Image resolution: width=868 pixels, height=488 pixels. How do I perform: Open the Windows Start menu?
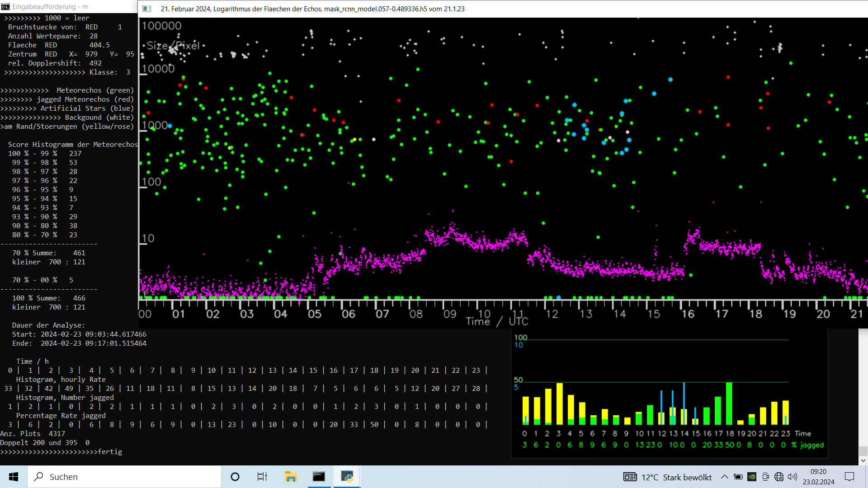point(14,477)
